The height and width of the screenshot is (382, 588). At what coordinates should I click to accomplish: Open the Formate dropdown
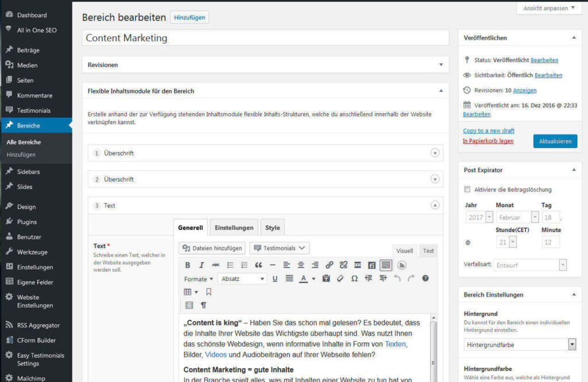(x=196, y=279)
